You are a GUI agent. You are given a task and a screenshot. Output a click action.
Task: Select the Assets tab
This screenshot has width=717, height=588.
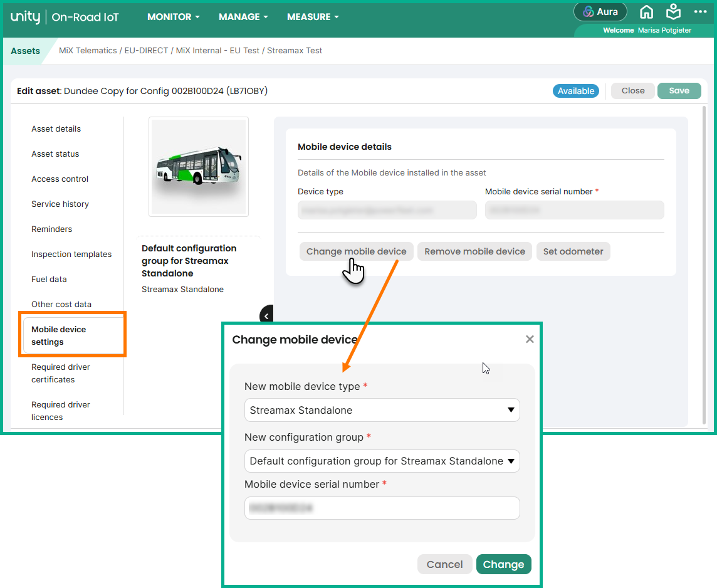coord(26,51)
